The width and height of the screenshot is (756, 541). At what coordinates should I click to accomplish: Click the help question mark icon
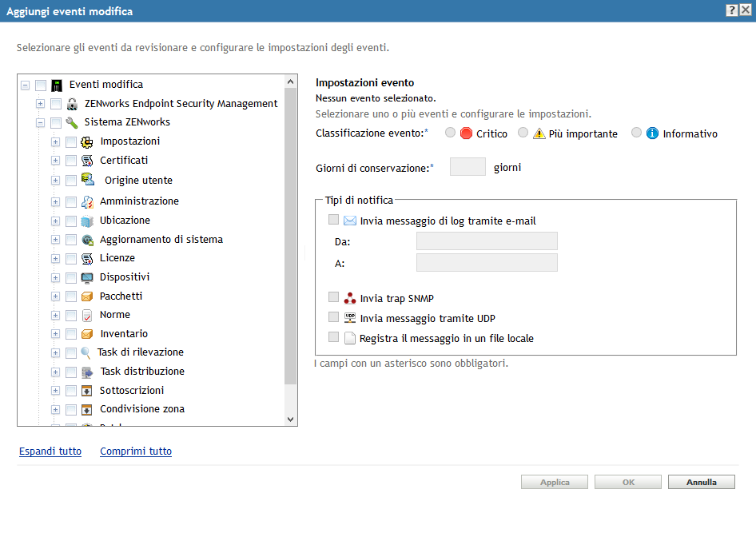[x=731, y=10]
